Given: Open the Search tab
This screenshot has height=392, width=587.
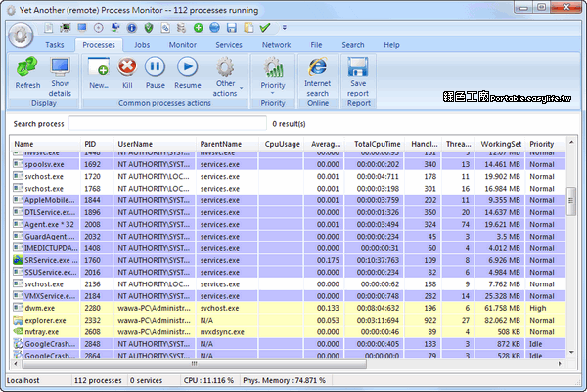Looking at the screenshot, I should 352,45.
